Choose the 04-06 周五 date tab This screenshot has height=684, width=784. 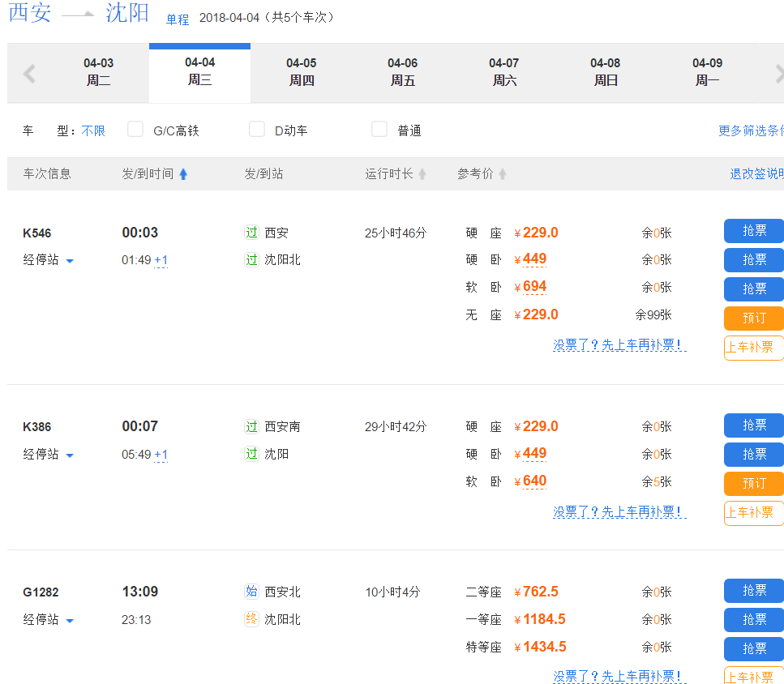[403, 72]
